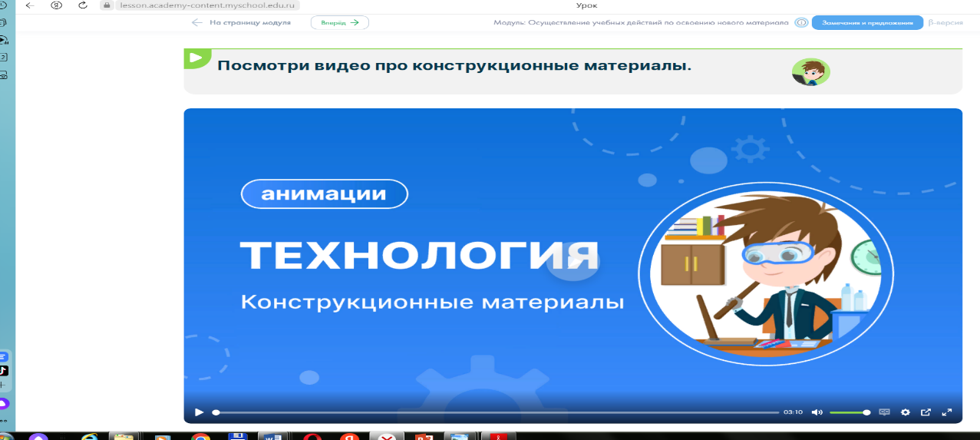
Task: Go back to the module page link
Action: (241, 23)
